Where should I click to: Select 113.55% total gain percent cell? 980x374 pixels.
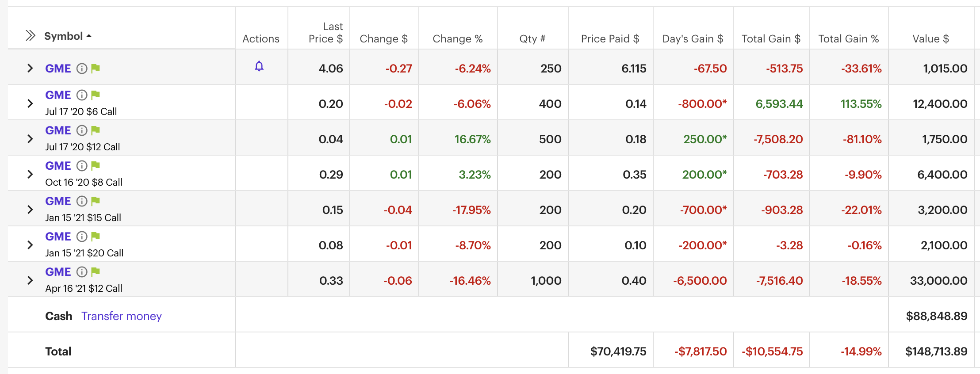click(861, 104)
